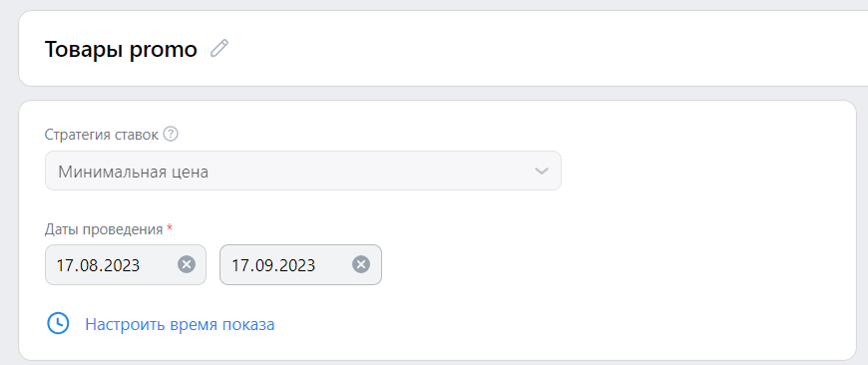Viewport: 868px width, 365px height.
Task: Place cursor on year 2023 in end date
Action: 297,265
